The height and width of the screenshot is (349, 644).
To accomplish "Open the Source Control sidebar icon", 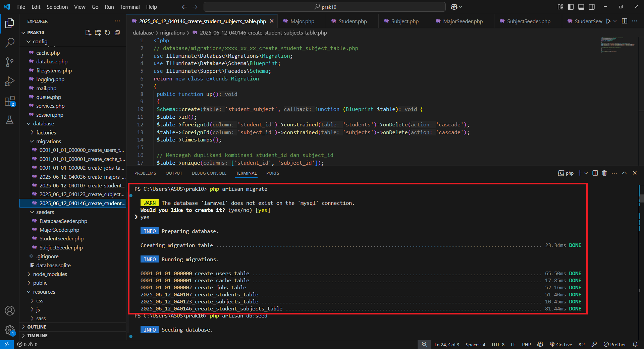I will click(x=10, y=62).
